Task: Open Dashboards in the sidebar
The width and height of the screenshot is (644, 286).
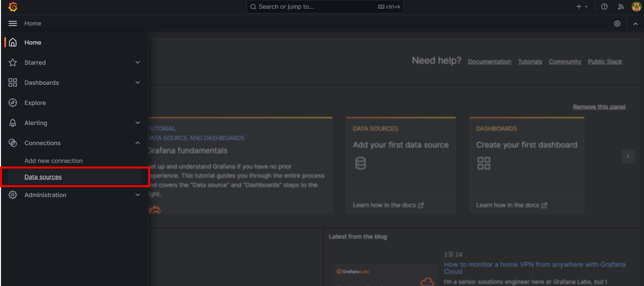Action: point(42,82)
